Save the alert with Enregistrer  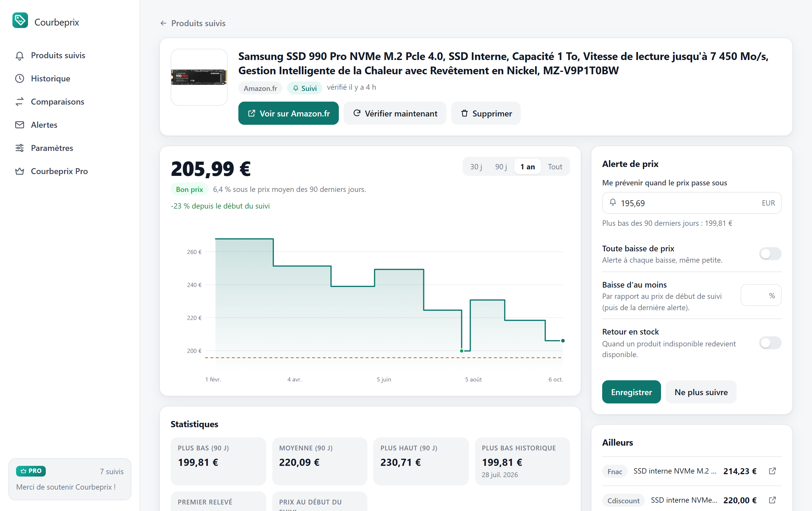click(x=631, y=392)
